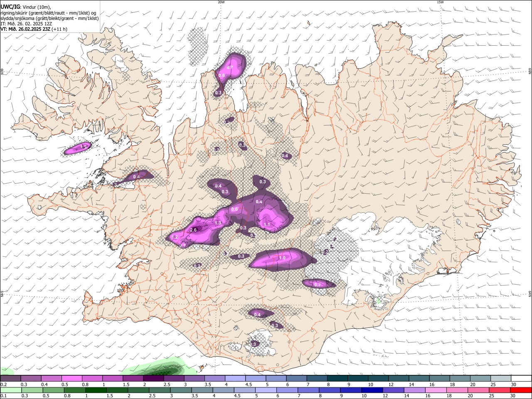Viewport: 532px width, 399px height.
Task: Select the 'rigning/skúrir' legend description line
Action: (48, 12)
